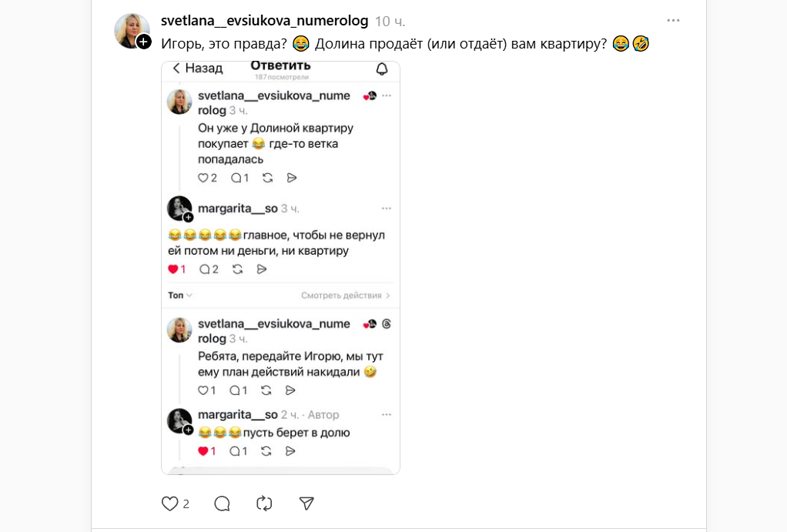The height and width of the screenshot is (532, 787).
Task: Click the embedded Threads screenshot thumbnail
Action: [280, 269]
